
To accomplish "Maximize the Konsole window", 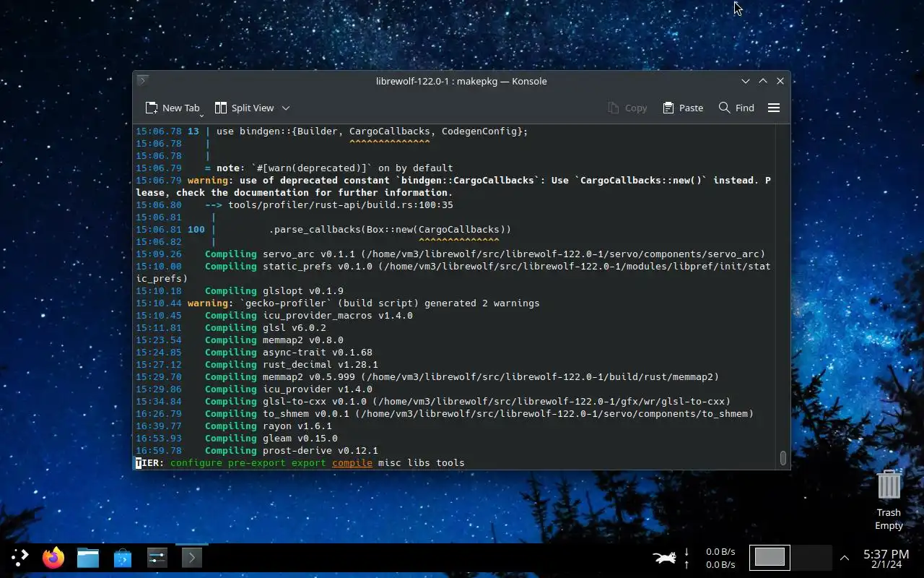I will pyautogui.click(x=763, y=81).
